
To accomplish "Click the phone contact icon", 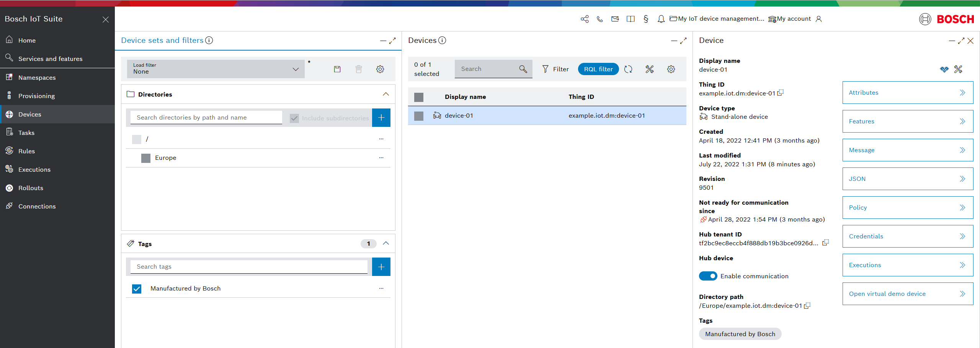I will [600, 19].
